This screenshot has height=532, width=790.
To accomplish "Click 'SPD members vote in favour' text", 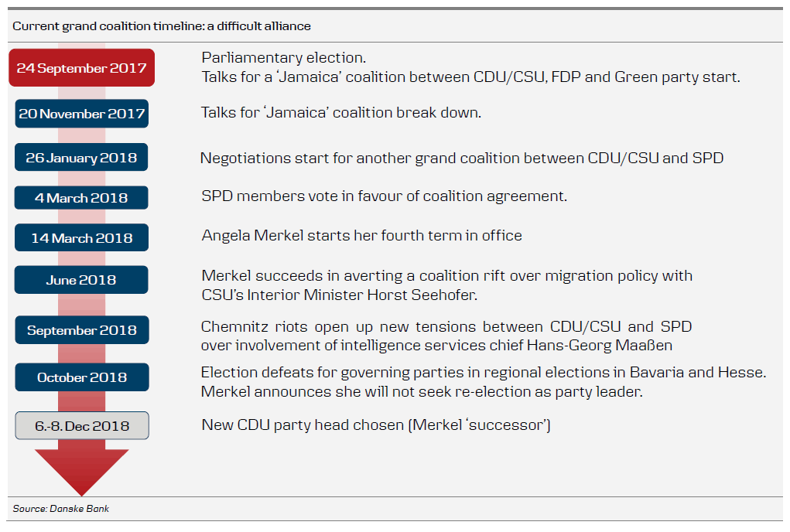I will [384, 196].
